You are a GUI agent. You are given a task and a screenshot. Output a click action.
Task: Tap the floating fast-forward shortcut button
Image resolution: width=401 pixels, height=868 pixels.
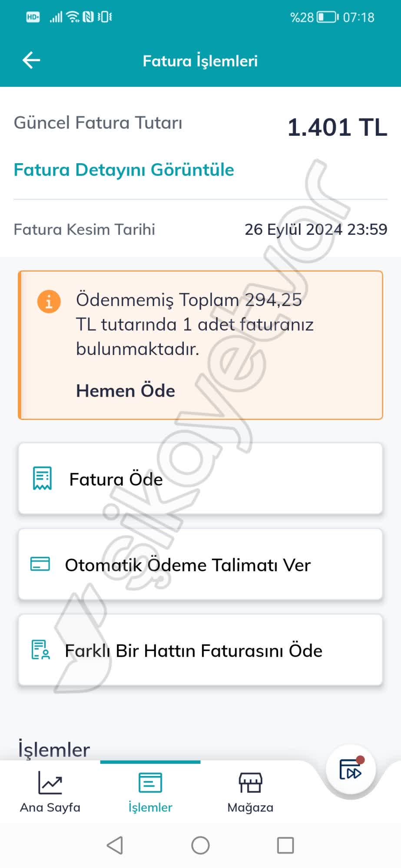351,770
